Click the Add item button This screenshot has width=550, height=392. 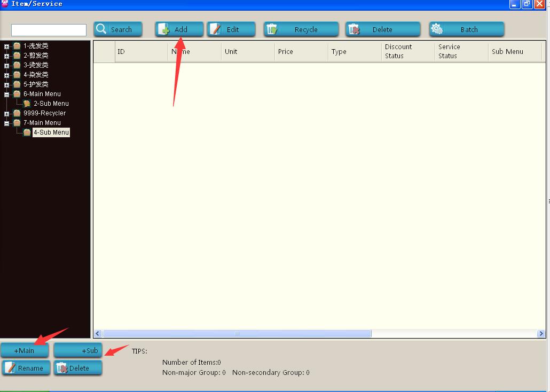[179, 29]
